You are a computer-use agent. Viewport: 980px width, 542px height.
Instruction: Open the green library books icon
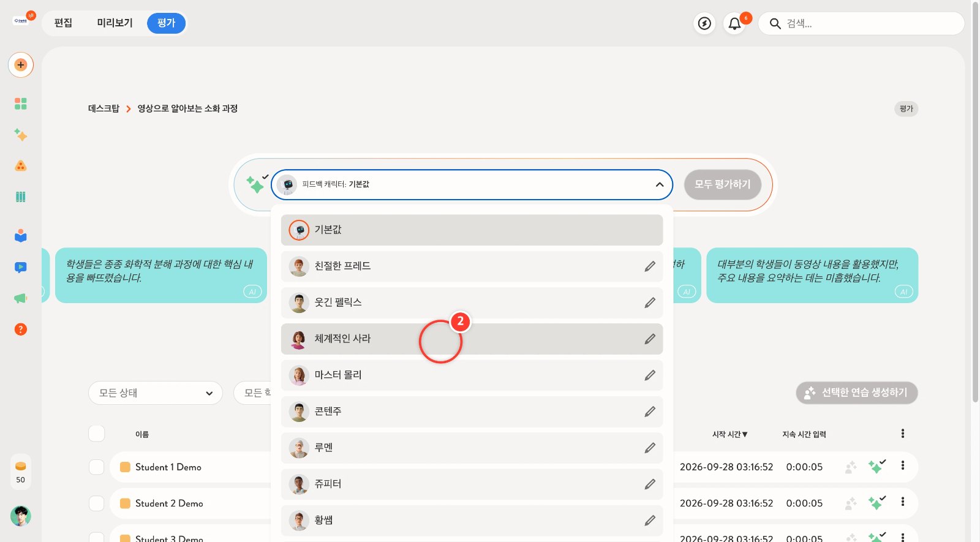pos(21,197)
